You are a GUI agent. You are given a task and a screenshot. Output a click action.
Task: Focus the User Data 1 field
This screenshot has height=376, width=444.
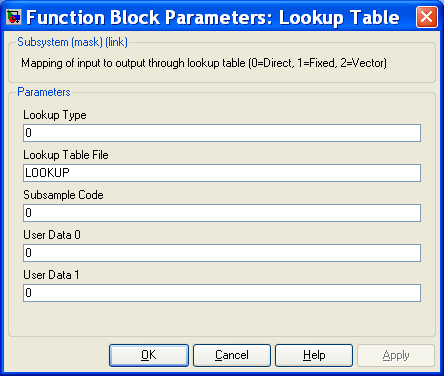pos(222,293)
